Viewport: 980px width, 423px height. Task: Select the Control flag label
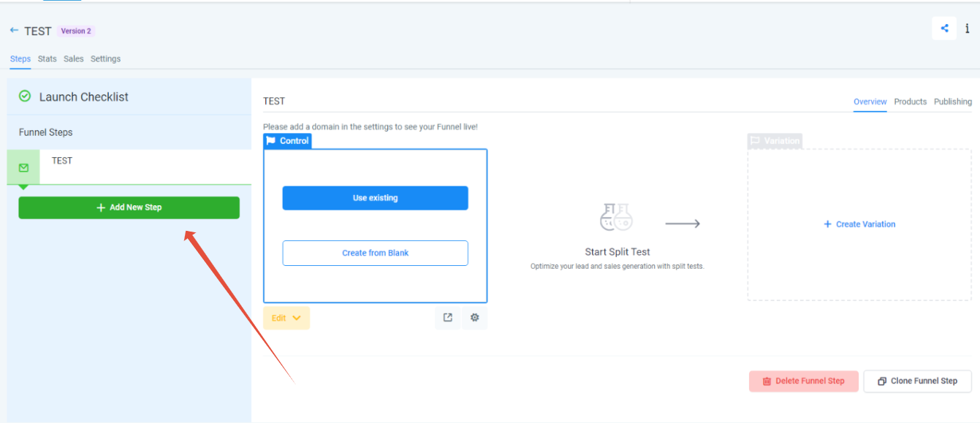(x=287, y=140)
